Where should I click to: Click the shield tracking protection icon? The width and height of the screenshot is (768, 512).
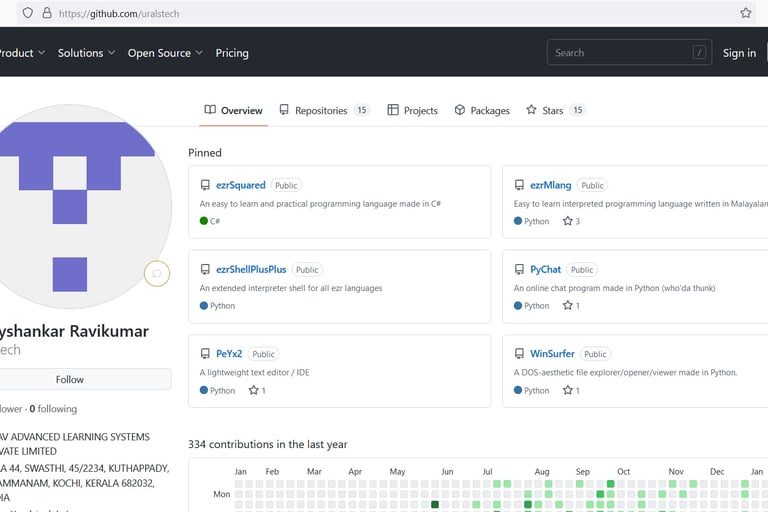pyautogui.click(x=28, y=13)
